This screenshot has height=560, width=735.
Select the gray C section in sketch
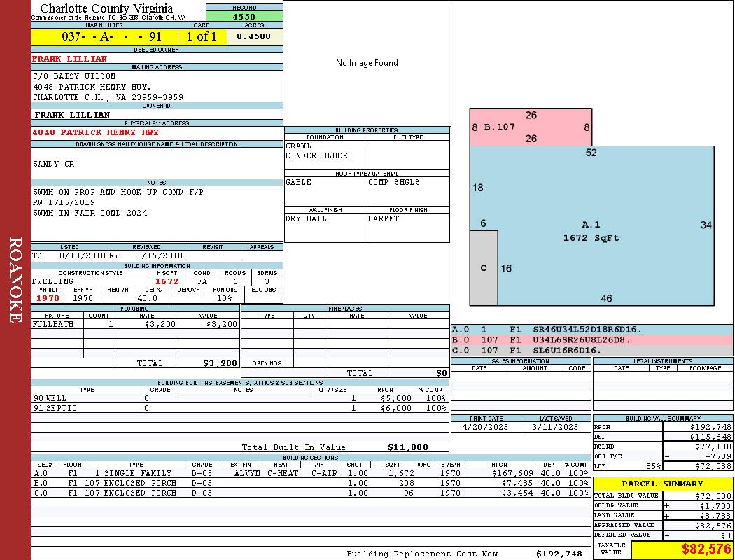484,268
